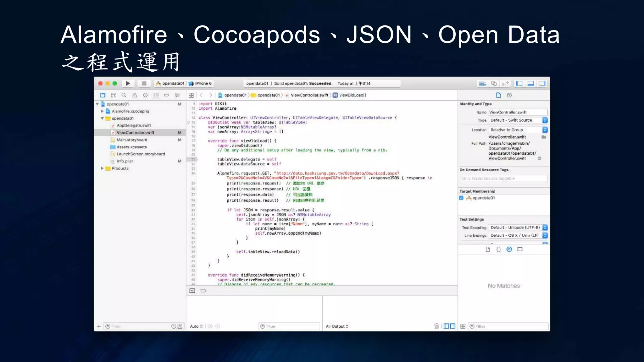This screenshot has width=644, height=362.
Task: Choose the iPhone 6 run destination
Action: pyautogui.click(x=200, y=83)
